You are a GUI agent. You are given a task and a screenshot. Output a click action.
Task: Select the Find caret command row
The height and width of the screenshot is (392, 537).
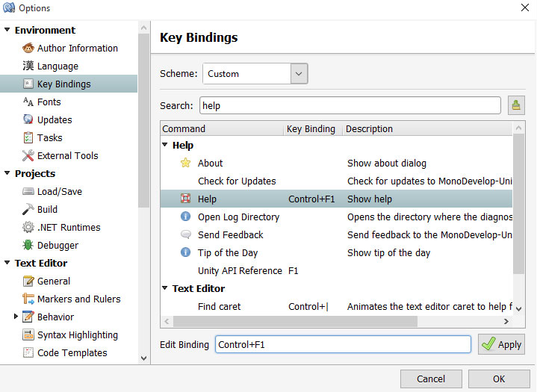pos(336,306)
